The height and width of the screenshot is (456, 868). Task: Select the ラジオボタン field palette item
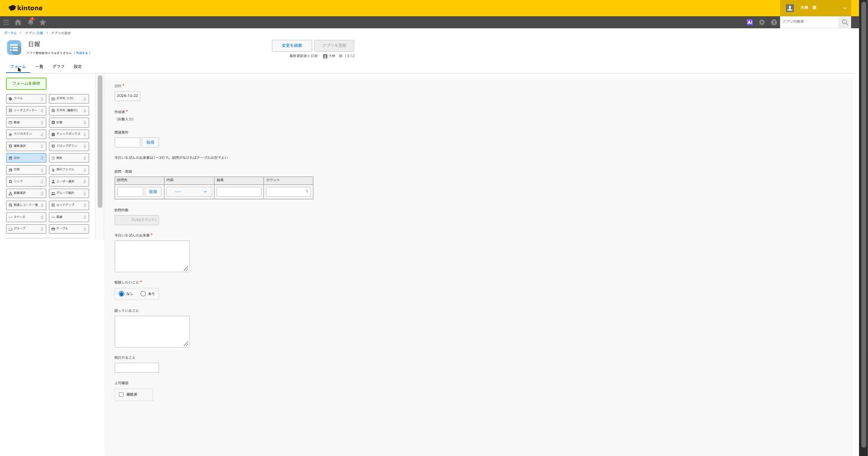coord(26,134)
